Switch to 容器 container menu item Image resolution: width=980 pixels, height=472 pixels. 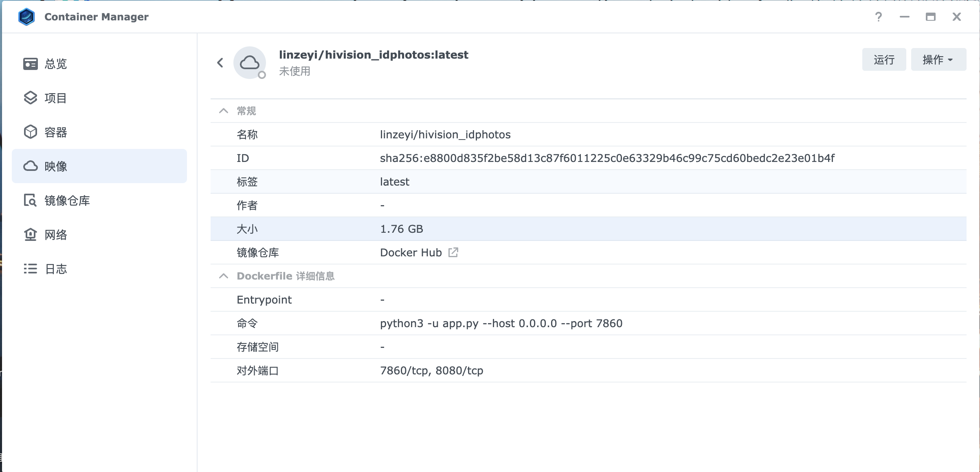pos(56,132)
